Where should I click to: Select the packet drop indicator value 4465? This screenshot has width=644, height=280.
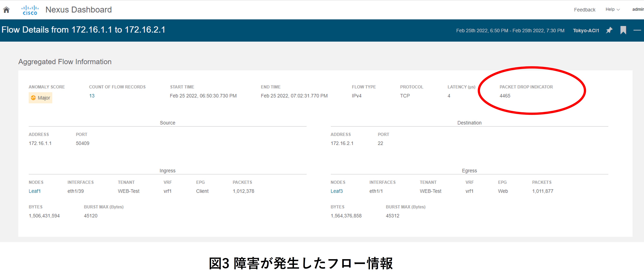[505, 96]
